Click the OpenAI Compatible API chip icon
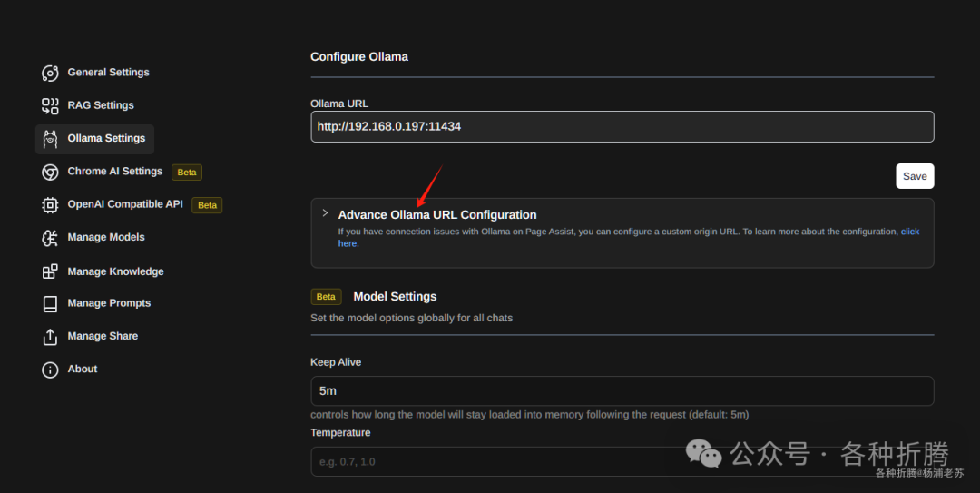 51,205
